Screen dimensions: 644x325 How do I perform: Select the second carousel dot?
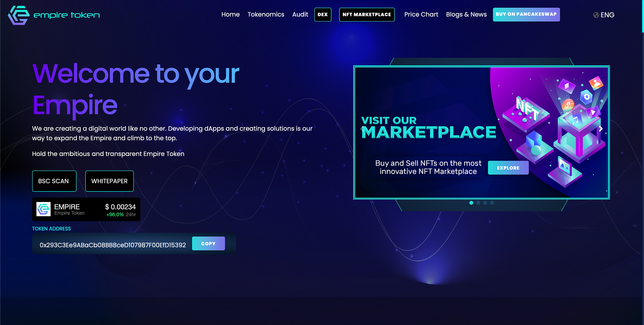pos(478,203)
